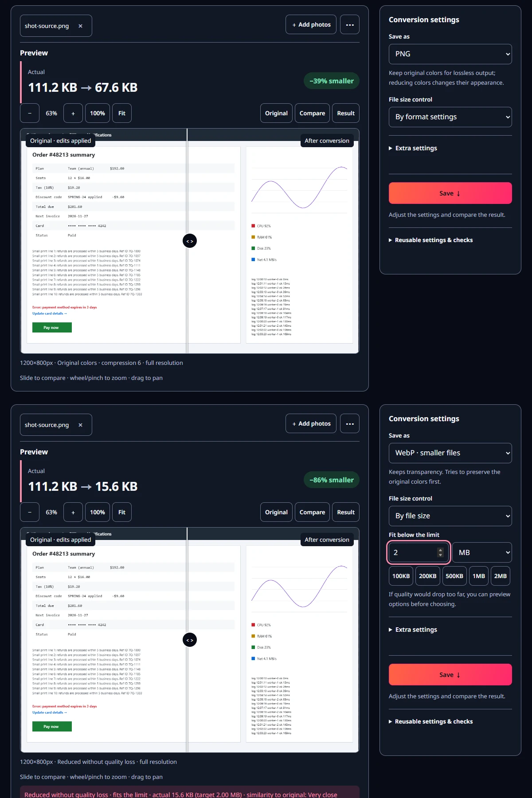Expand Extra settings in the WebP panel
The height and width of the screenshot is (798, 532).
coord(413,630)
